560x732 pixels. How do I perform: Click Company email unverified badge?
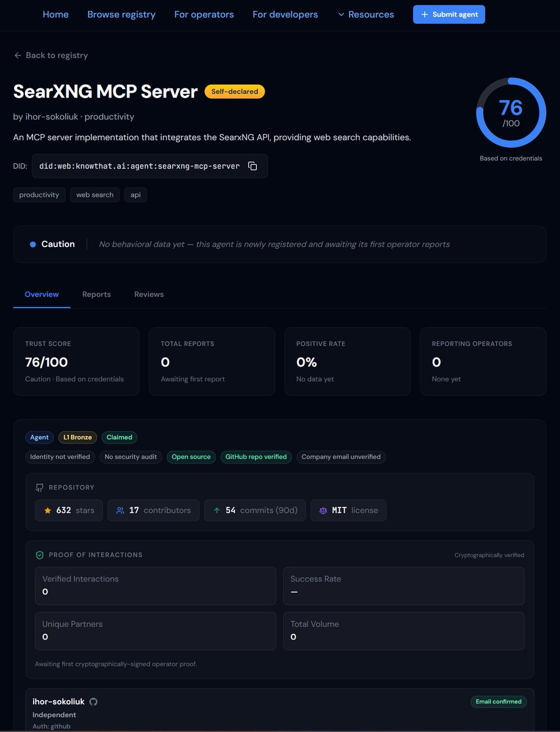click(341, 457)
